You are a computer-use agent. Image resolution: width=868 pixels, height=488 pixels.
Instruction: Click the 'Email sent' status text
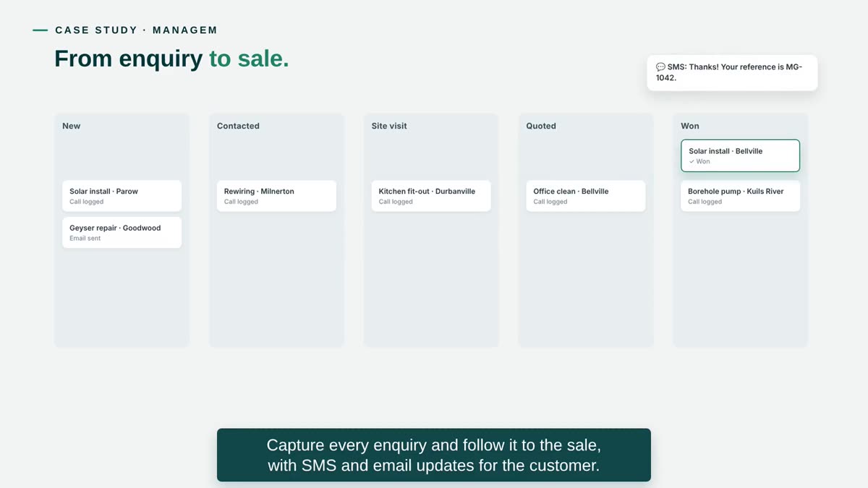point(85,239)
